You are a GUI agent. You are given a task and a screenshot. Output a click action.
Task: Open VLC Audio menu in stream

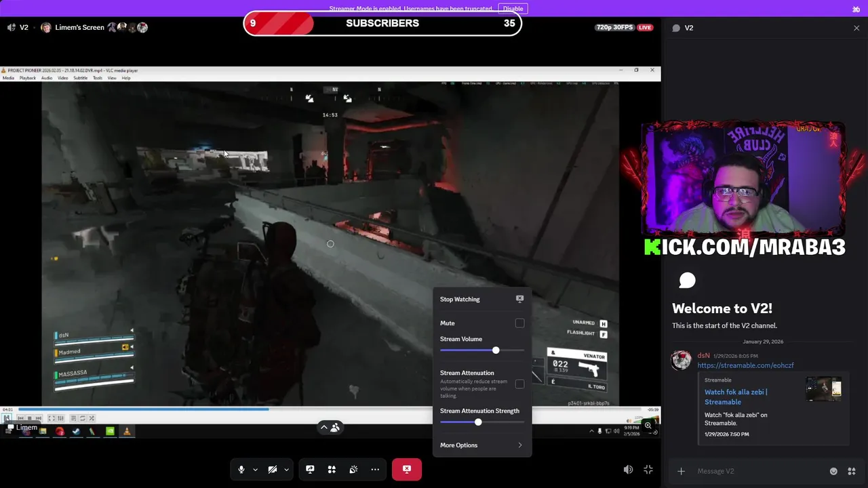point(47,78)
